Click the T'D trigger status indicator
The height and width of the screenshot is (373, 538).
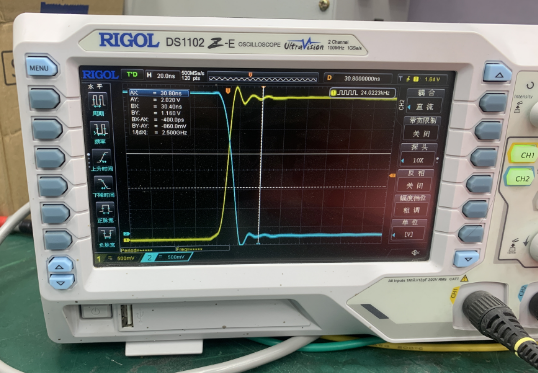click(x=132, y=74)
